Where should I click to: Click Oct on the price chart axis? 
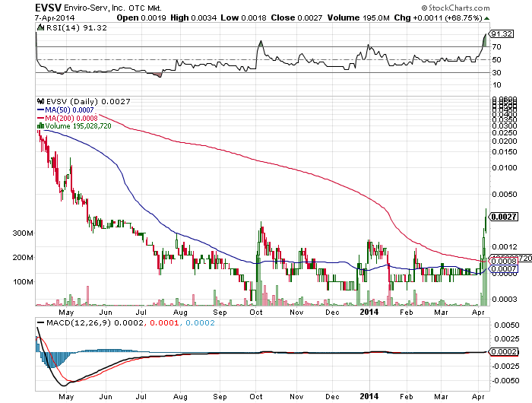(x=256, y=313)
